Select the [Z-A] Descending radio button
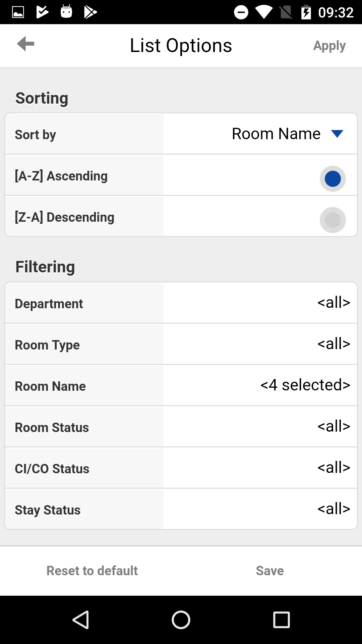 pyautogui.click(x=333, y=220)
